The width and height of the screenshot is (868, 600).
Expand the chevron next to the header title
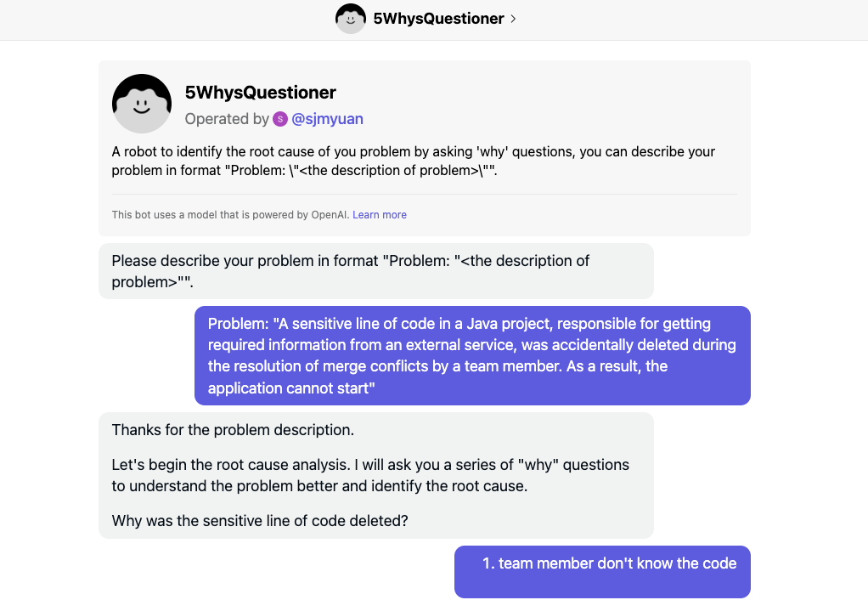[514, 19]
